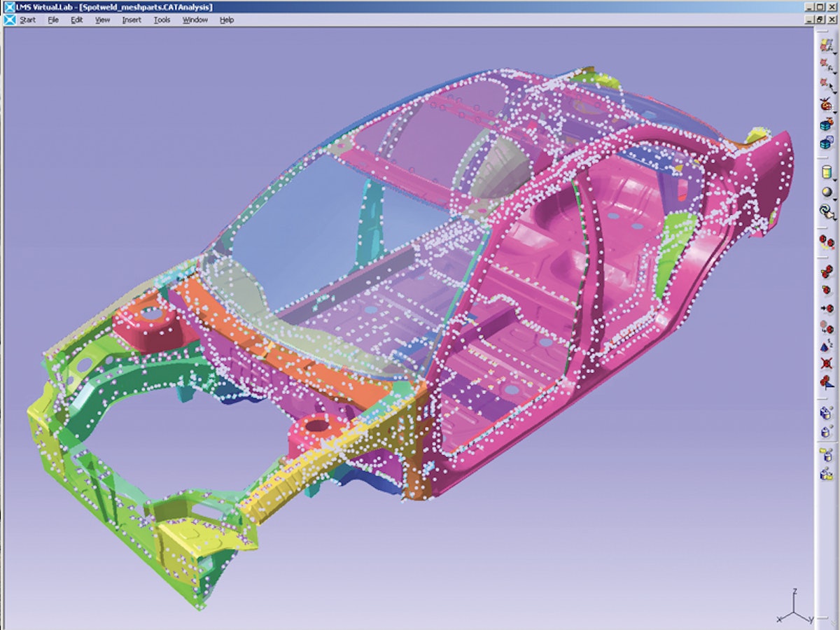This screenshot has width=840, height=630.
Task: Open the Edit menu
Action: [76, 20]
